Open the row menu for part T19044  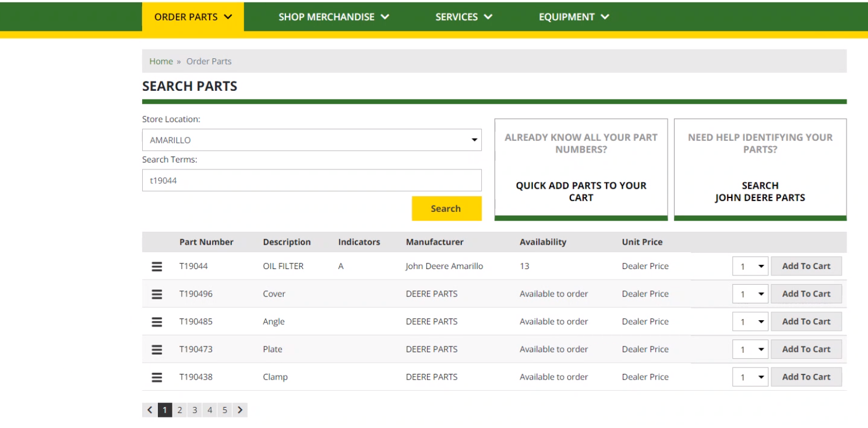tap(158, 266)
